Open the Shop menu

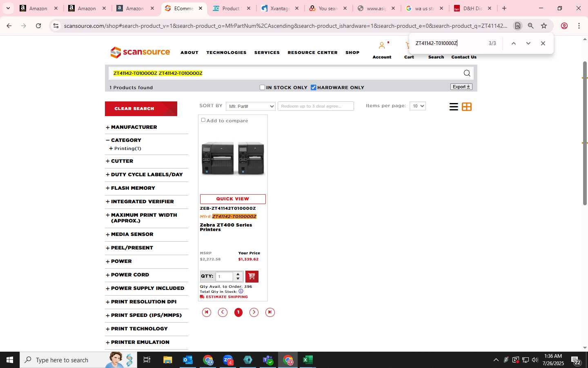(352, 53)
